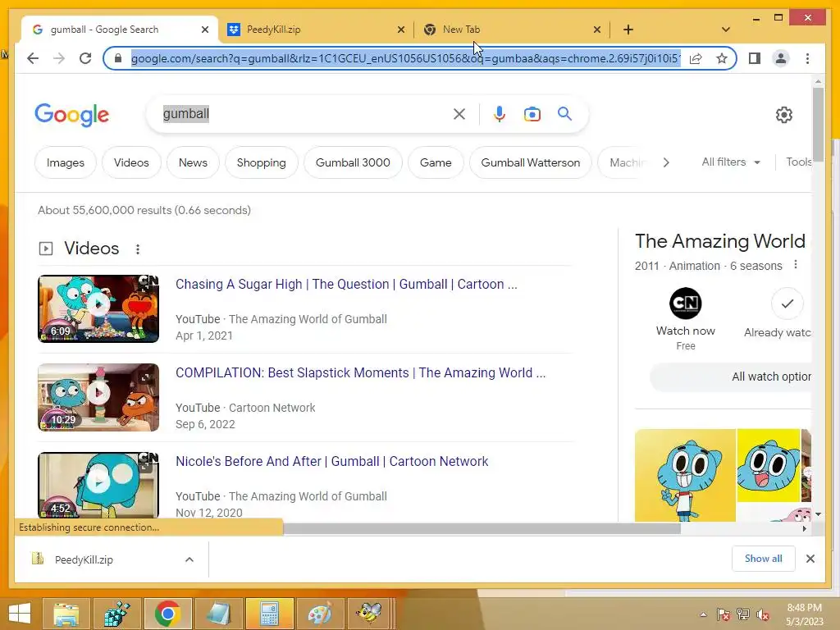840x630 pixels.
Task: Select the Gumball Watterson chip
Action: 531,162
